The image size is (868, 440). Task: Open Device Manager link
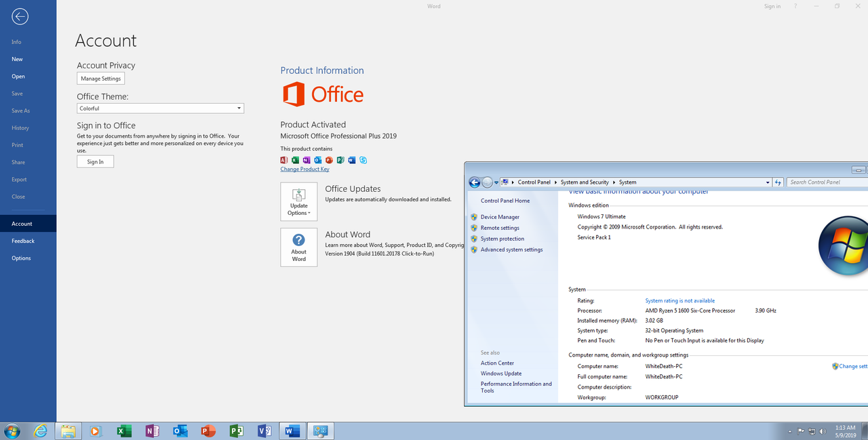[500, 217]
